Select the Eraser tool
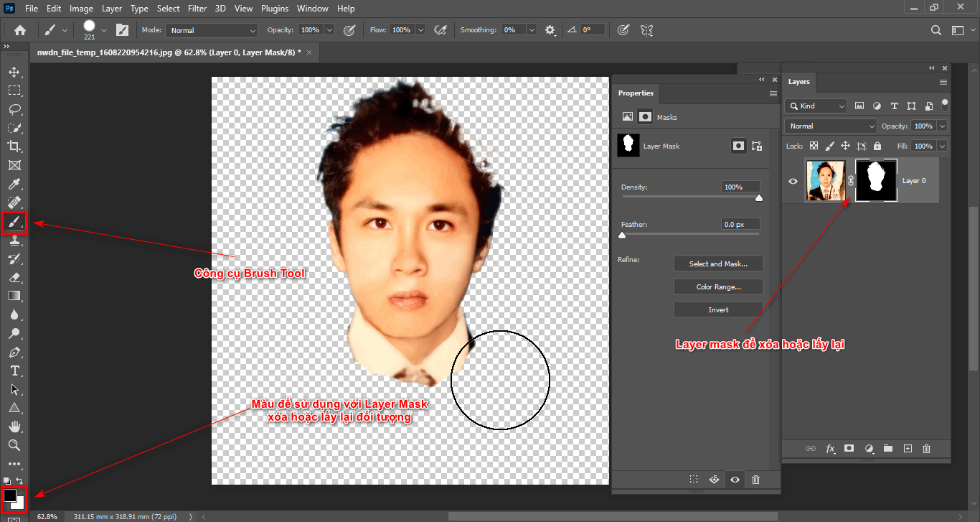The width and height of the screenshot is (980, 522). pyautogui.click(x=15, y=278)
